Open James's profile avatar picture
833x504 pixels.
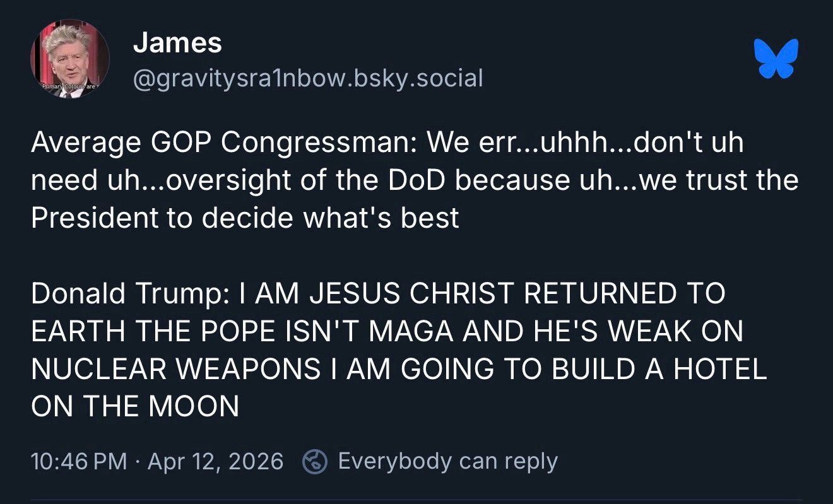[69, 59]
